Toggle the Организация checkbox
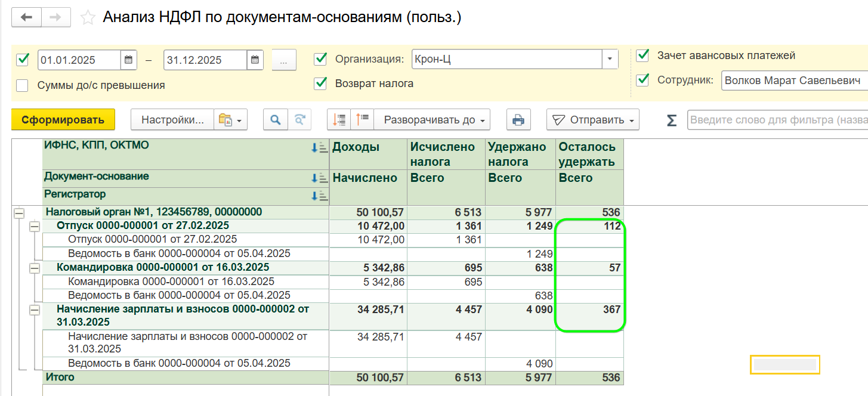 (x=320, y=58)
